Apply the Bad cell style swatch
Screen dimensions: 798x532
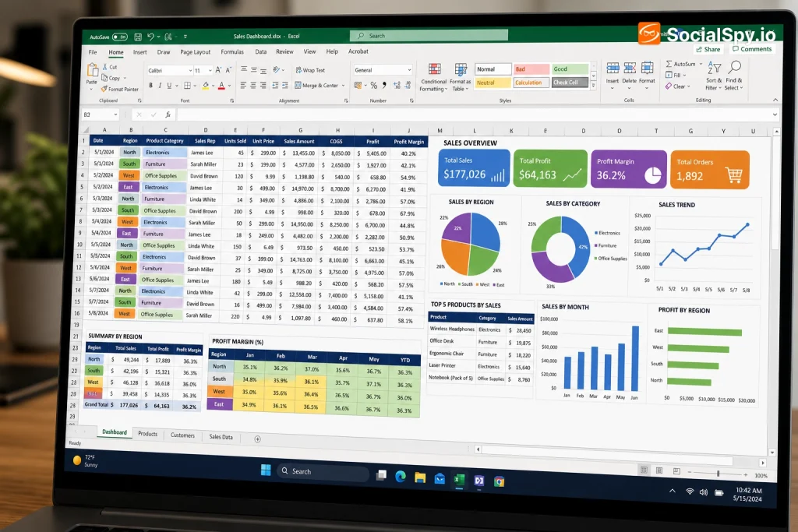point(531,69)
